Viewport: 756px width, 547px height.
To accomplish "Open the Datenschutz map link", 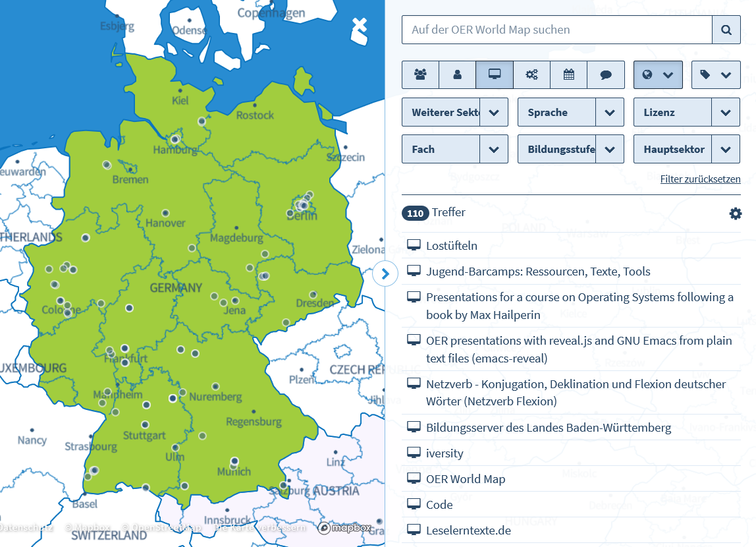I will point(25,528).
